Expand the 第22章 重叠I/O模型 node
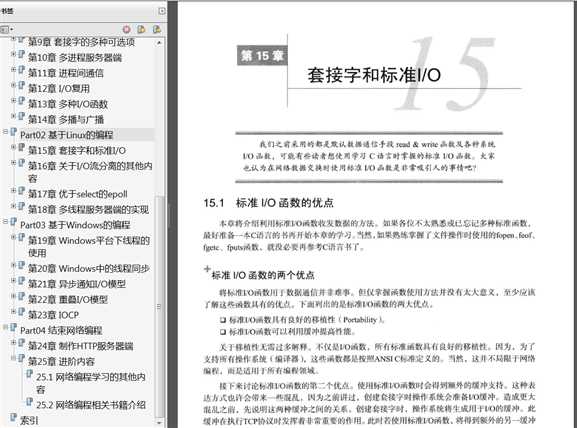 tap(13, 296)
